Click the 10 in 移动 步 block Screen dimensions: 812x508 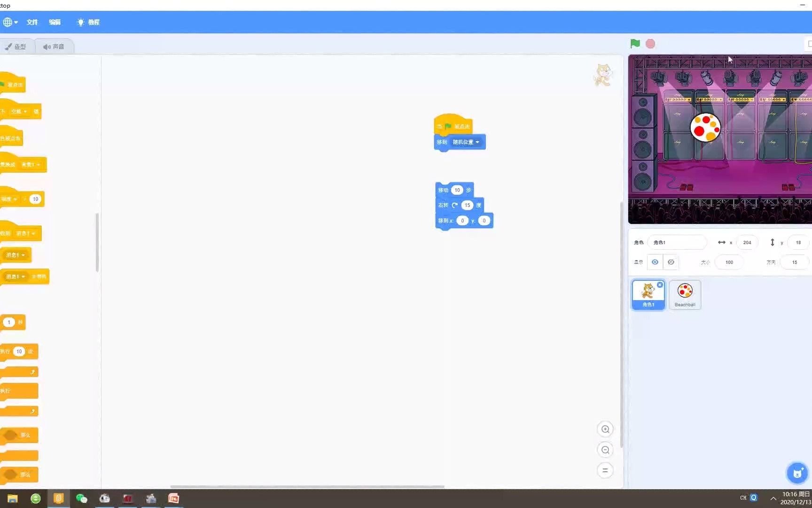click(x=457, y=190)
